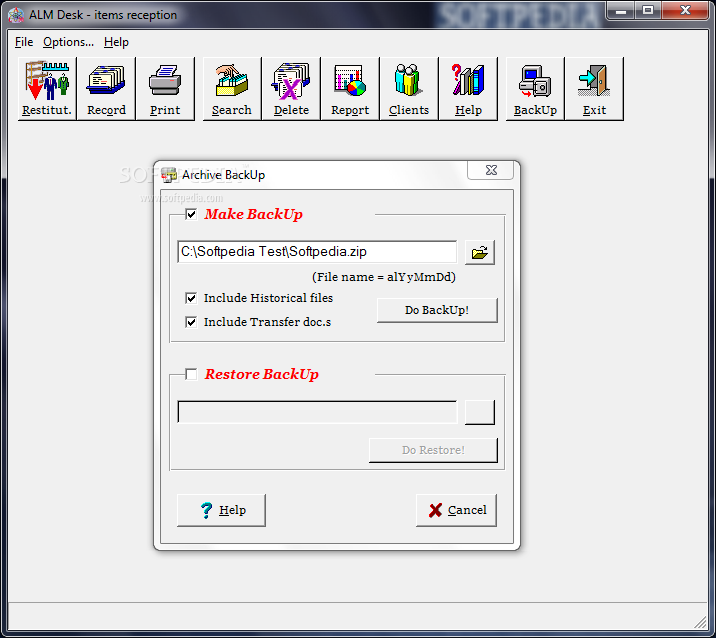
Task: Click the restore file browse button
Action: click(479, 412)
